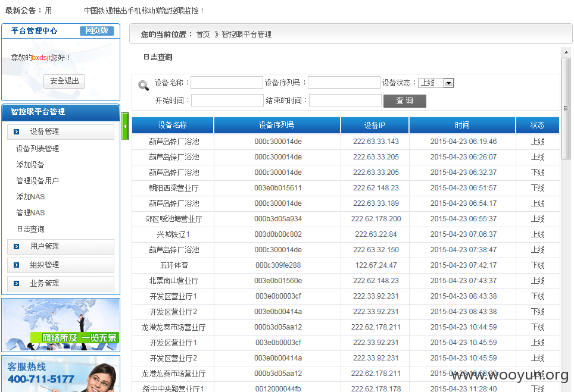
Task: Select the 郊区暖池塘营业厅 device name cell
Action: tap(173, 219)
